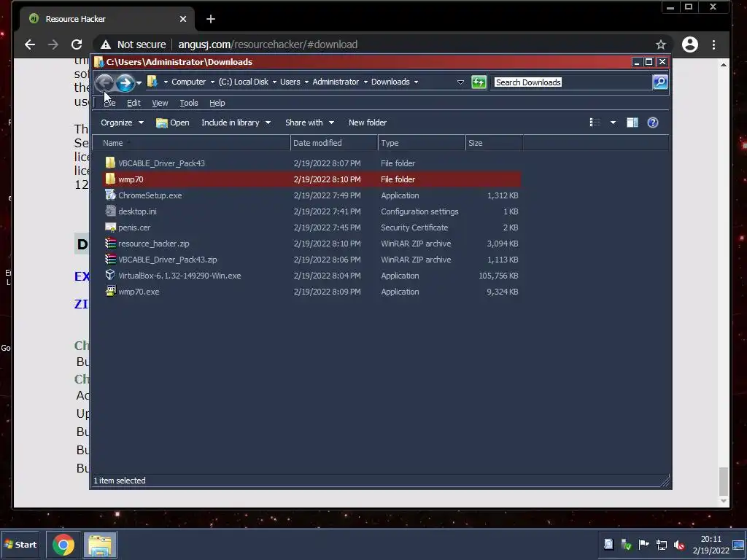Image resolution: width=747 pixels, height=560 pixels.
Task: Open the Tools menu in Explorer
Action: pyautogui.click(x=189, y=103)
